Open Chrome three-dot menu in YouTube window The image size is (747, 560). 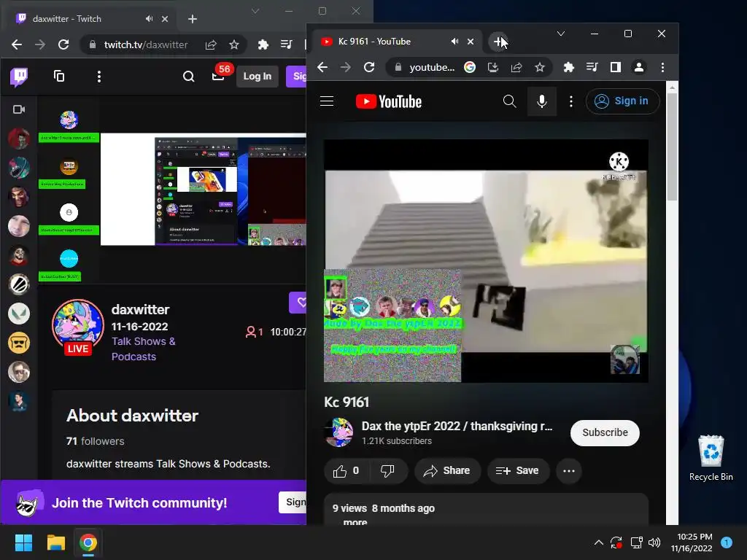662,67
